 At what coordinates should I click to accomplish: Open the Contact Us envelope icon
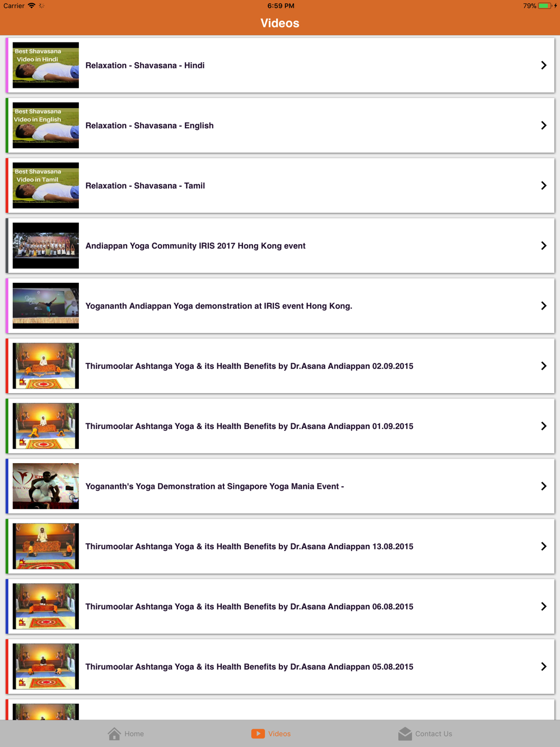point(405,734)
